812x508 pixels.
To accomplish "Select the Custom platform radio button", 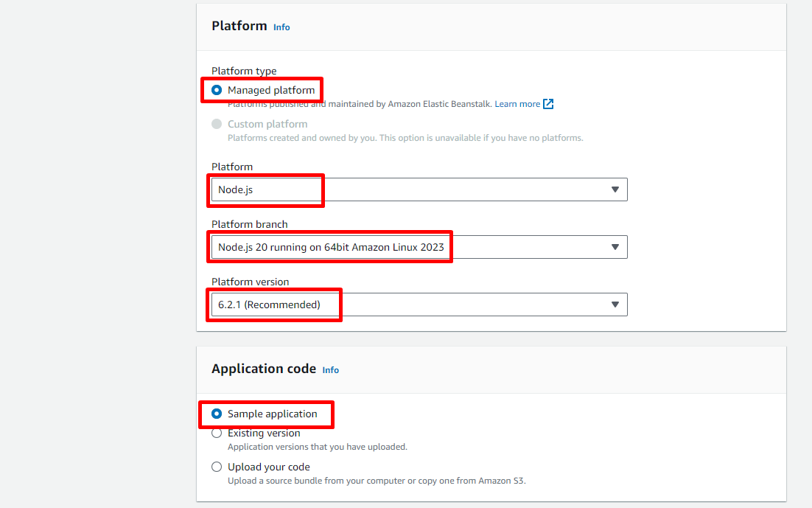I will coord(217,124).
